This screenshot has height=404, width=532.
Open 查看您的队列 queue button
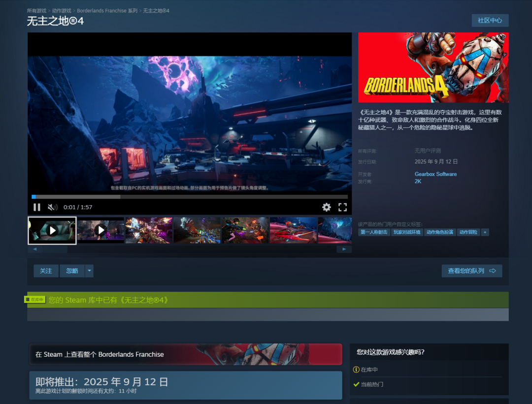471,271
